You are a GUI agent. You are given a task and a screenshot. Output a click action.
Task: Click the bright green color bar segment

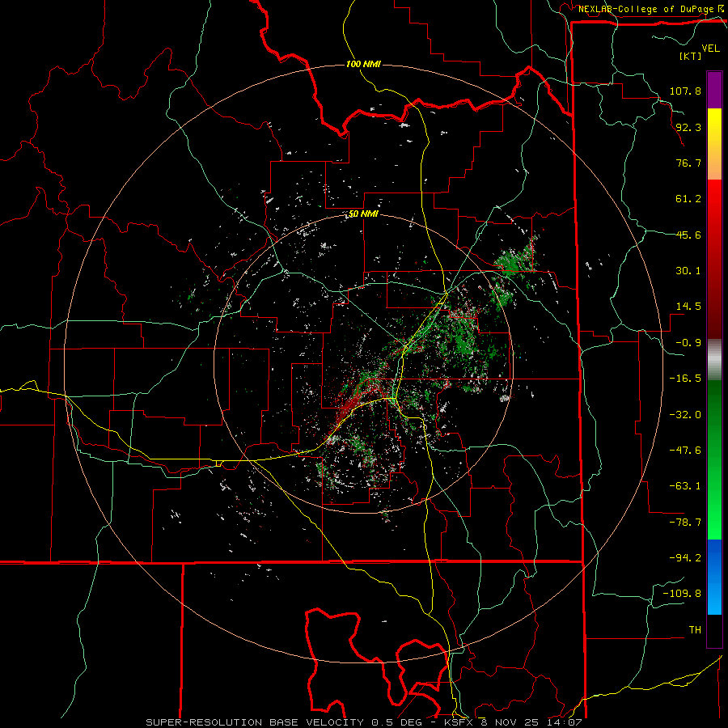tap(714, 459)
